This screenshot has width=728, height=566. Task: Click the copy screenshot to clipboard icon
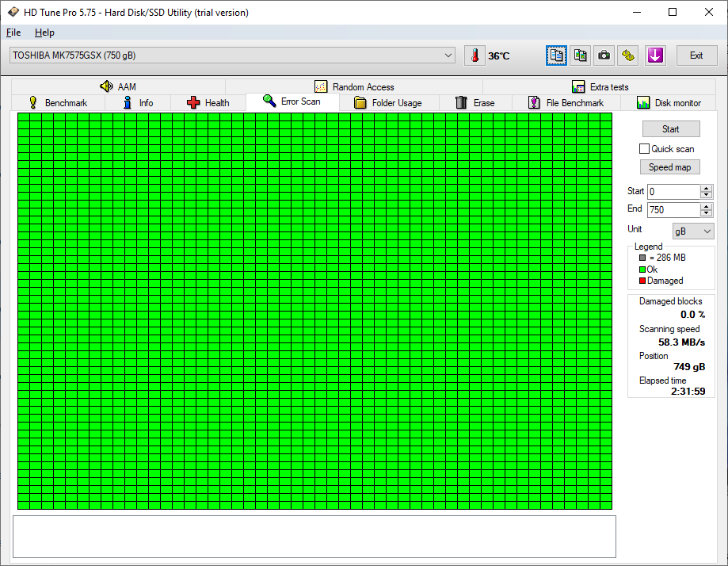click(x=581, y=55)
